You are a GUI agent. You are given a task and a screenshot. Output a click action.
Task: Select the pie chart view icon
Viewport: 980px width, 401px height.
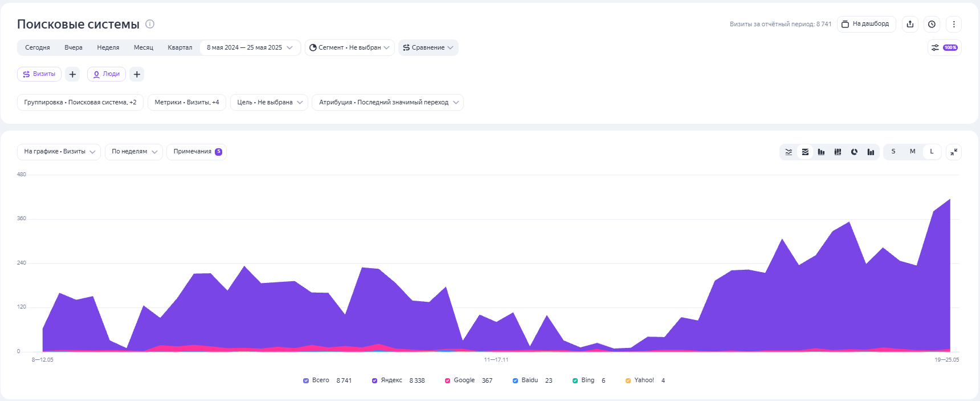point(854,152)
